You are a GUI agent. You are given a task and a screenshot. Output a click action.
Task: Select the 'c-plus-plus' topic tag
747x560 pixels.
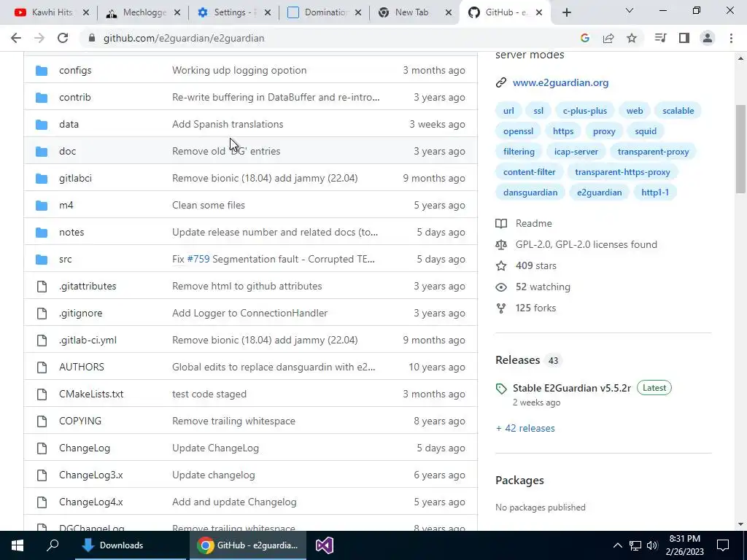click(x=585, y=111)
